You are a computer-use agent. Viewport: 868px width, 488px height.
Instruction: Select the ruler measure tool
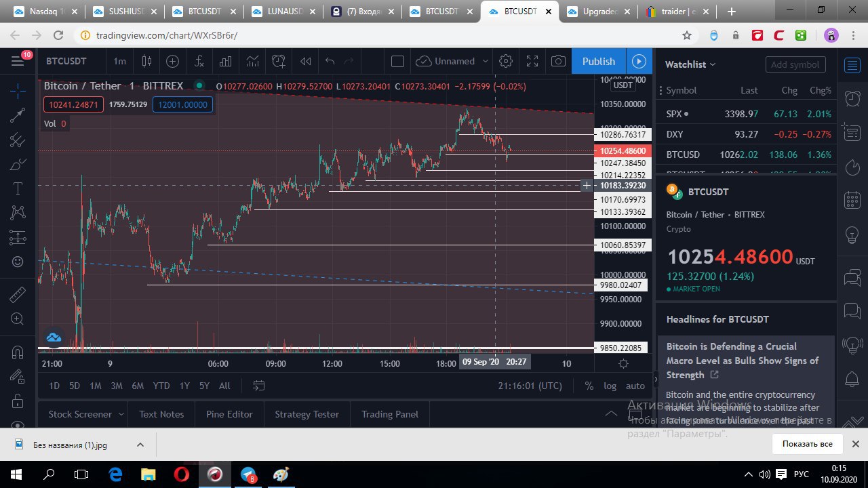point(18,294)
